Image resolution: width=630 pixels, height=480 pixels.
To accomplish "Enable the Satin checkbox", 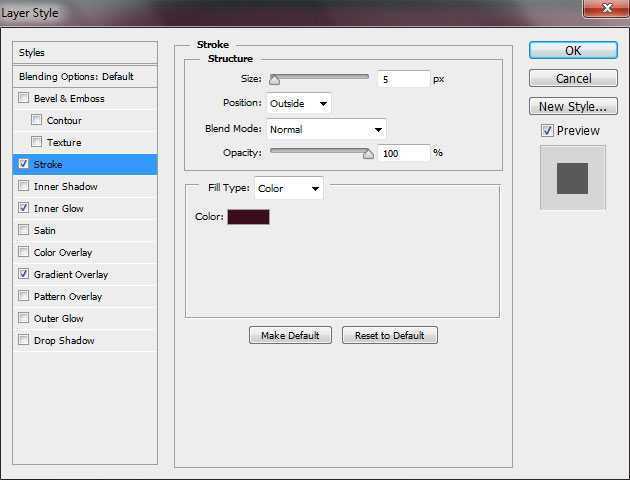I will click(24, 230).
